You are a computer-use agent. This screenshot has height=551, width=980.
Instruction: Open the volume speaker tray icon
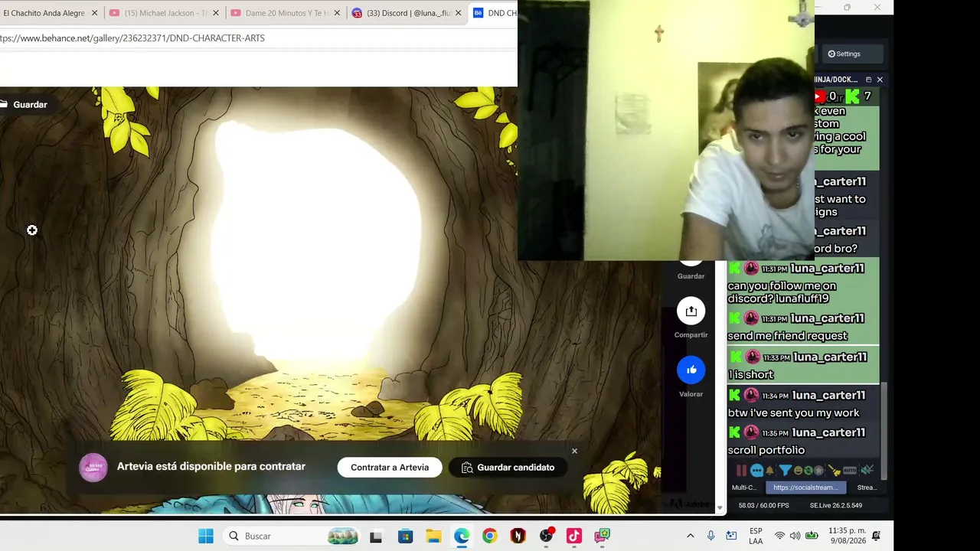(795, 536)
